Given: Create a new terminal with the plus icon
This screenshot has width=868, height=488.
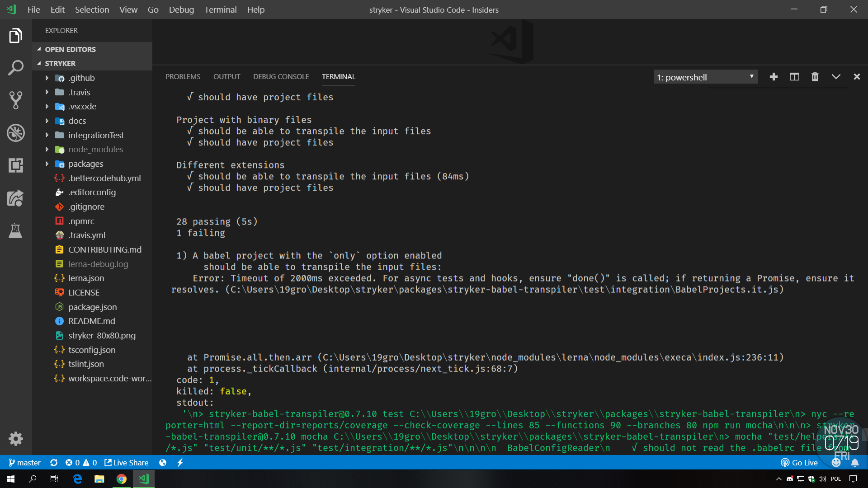Looking at the screenshot, I should (x=774, y=77).
